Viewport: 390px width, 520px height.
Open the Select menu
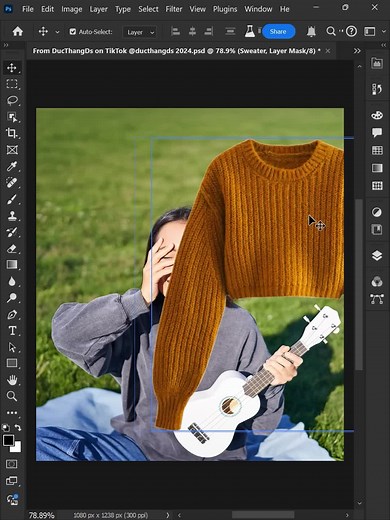pyautogui.click(x=148, y=9)
